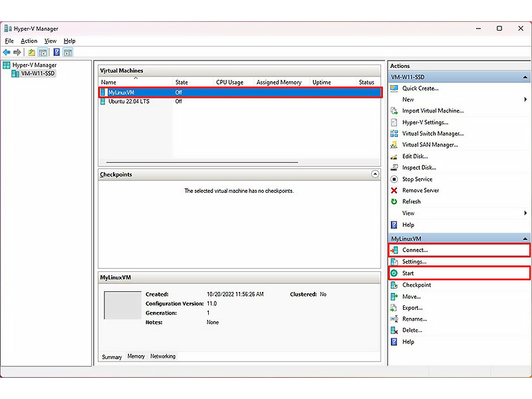This screenshot has height=399, width=532.
Task: Switch to the Networking tab
Action: [x=163, y=356]
